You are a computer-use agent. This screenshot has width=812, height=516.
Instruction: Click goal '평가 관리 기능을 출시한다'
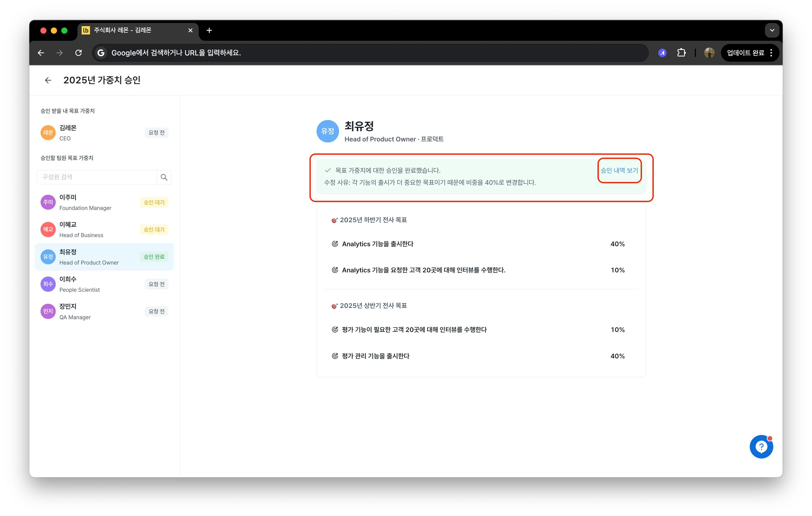click(376, 356)
